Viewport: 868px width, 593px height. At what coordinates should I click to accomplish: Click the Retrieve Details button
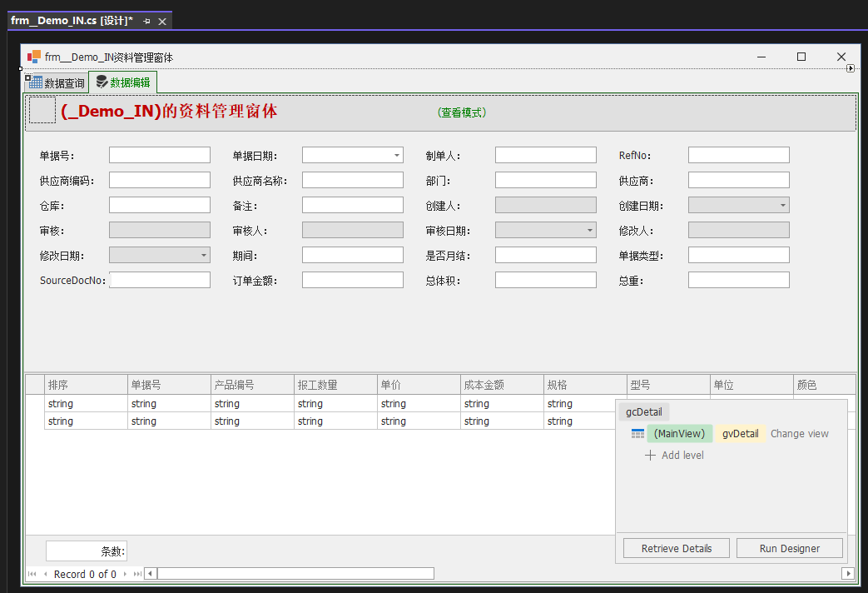point(677,548)
